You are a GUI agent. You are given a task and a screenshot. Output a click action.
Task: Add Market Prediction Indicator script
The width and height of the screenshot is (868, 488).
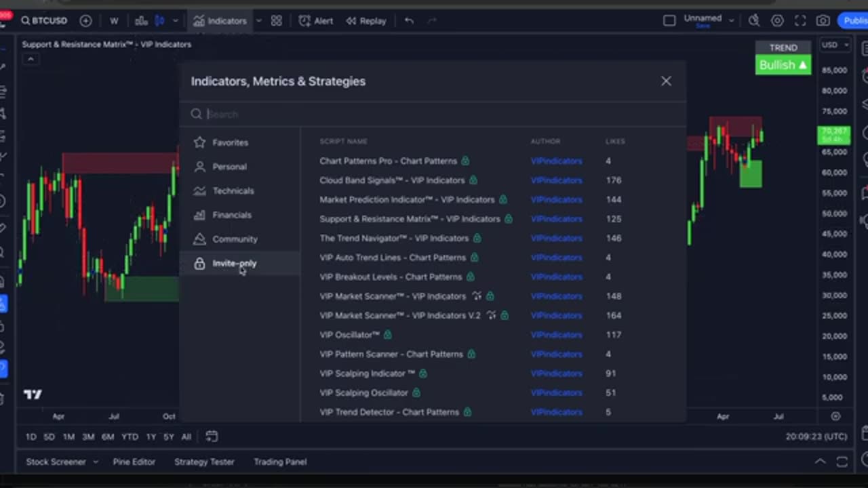(x=407, y=200)
